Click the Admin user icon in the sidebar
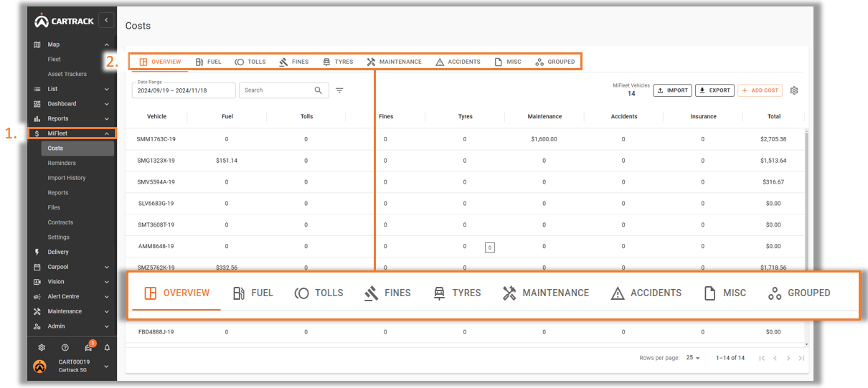 tap(37, 326)
